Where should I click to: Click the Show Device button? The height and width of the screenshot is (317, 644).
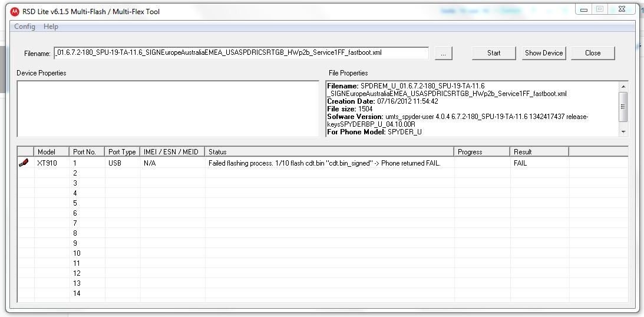tap(544, 53)
